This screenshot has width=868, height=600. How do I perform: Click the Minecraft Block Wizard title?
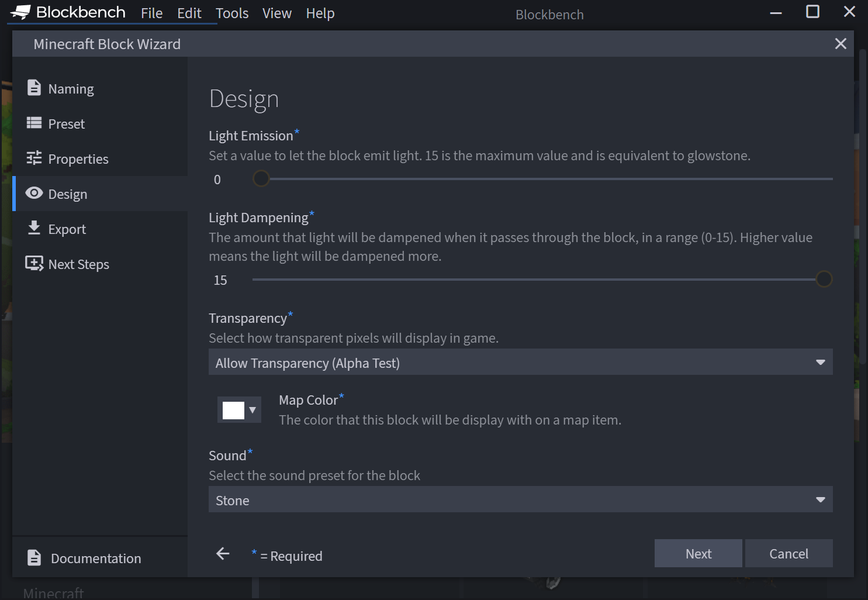(x=107, y=44)
